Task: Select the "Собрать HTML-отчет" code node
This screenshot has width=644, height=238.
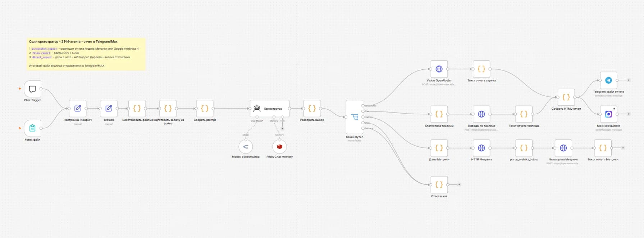Action: tap(566, 97)
